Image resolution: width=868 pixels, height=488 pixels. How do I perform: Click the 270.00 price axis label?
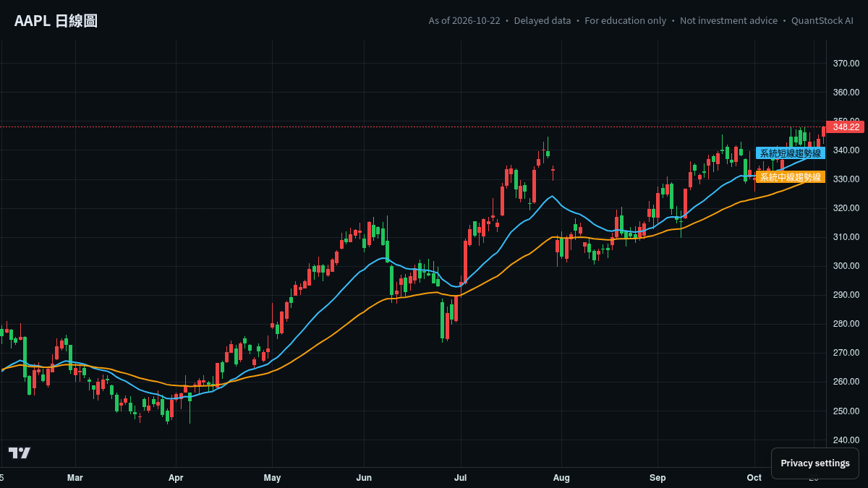846,353
